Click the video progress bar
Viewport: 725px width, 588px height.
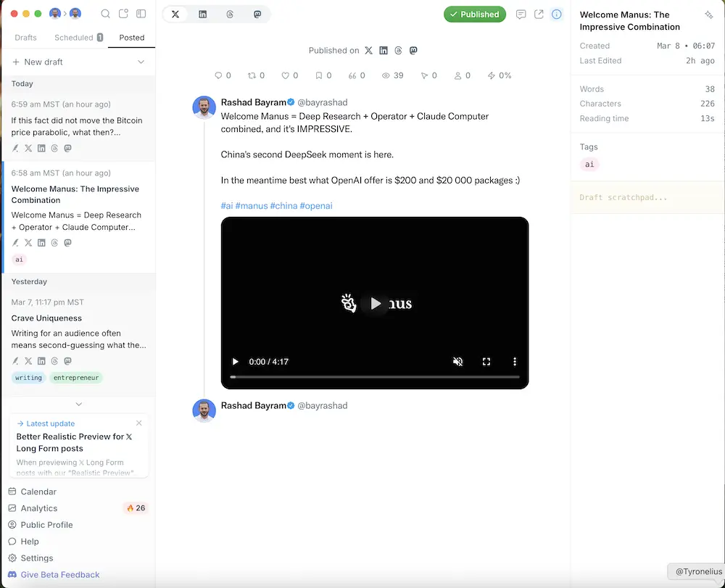click(375, 377)
